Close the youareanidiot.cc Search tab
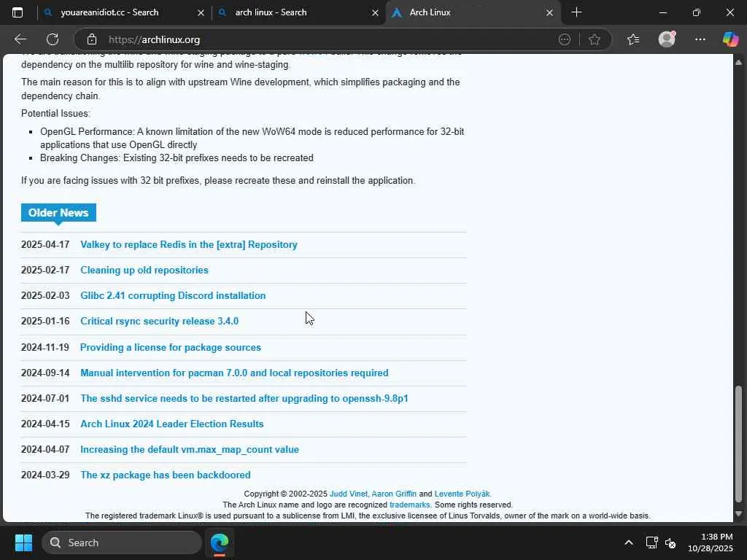The image size is (747, 560). [201, 13]
